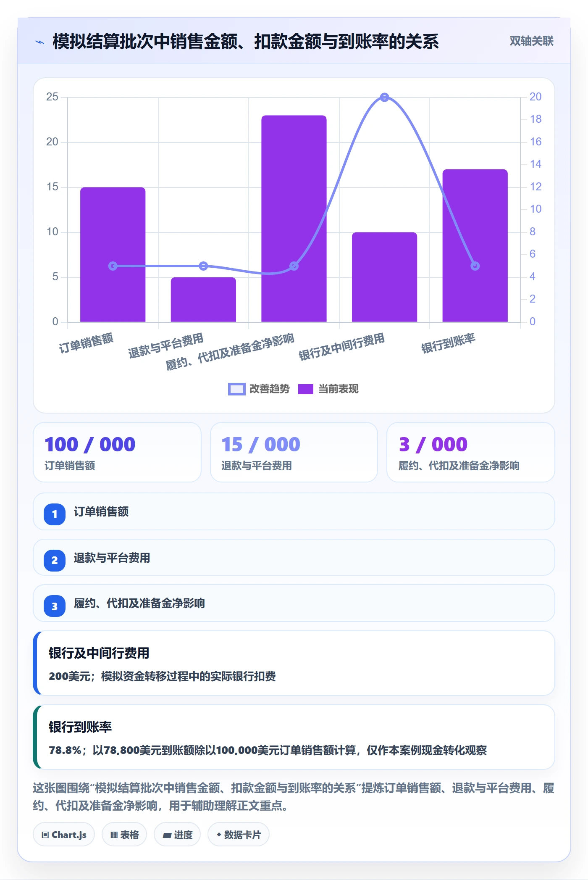Select the 银行到账率 bar in chart
The width and height of the screenshot is (588, 880).
(x=475, y=245)
